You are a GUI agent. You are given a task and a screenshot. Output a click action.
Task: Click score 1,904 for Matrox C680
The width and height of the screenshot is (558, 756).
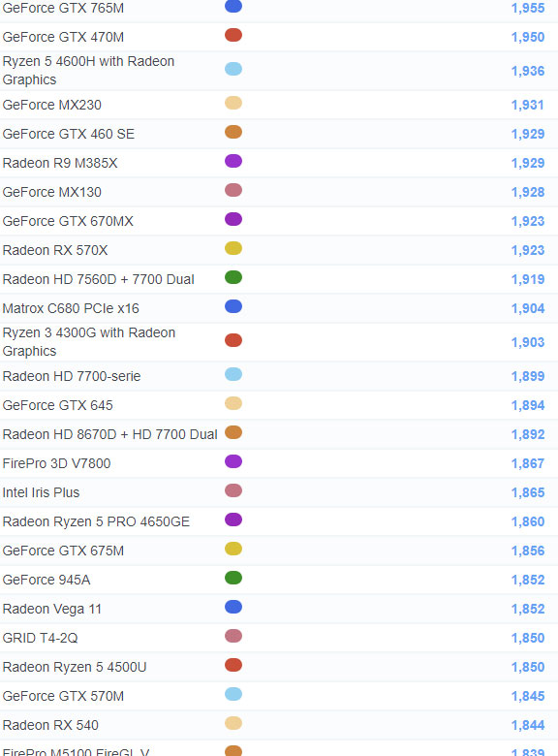[x=528, y=308]
